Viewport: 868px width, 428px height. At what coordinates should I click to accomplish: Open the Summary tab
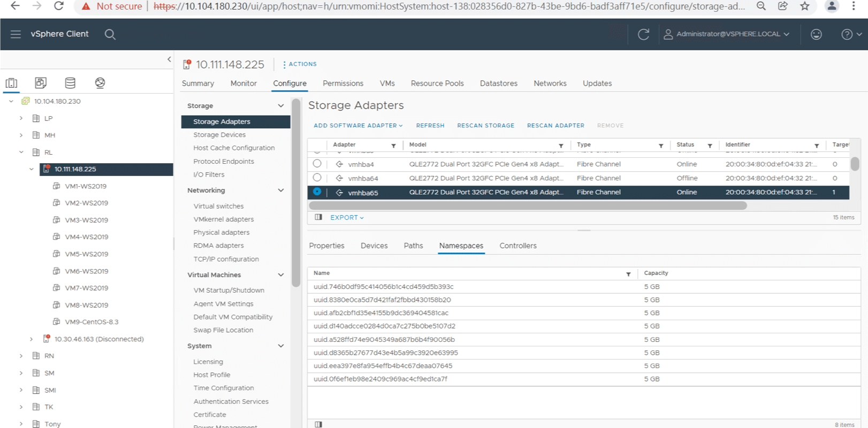point(198,83)
